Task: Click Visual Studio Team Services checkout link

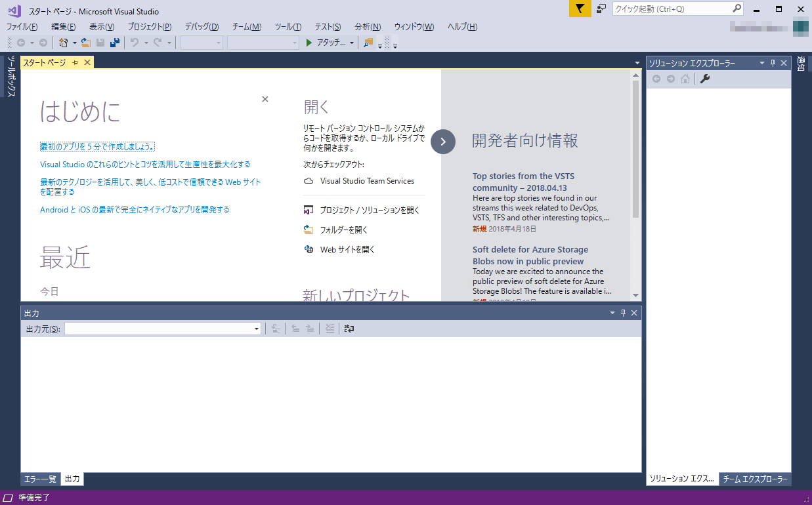Action: click(x=367, y=181)
